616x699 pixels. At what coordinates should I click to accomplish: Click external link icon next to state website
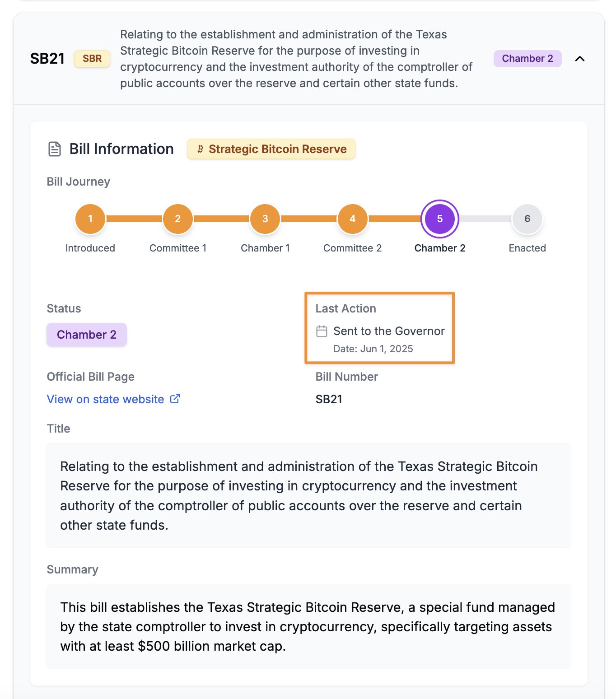point(175,399)
